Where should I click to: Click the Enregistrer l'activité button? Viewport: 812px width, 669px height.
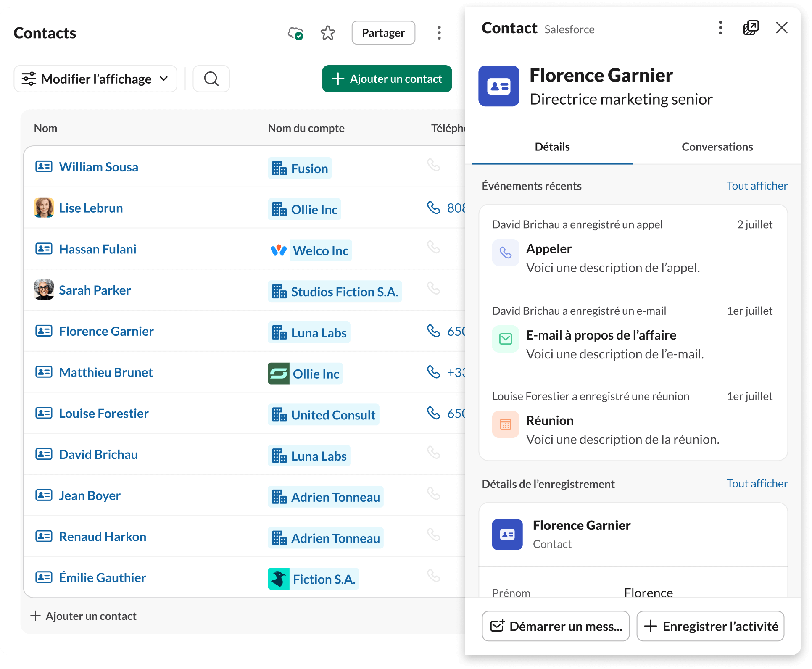[710, 626]
